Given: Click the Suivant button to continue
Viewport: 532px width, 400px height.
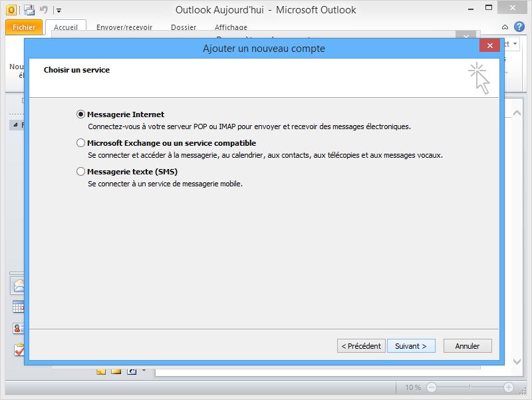Looking at the screenshot, I should tap(411, 345).
